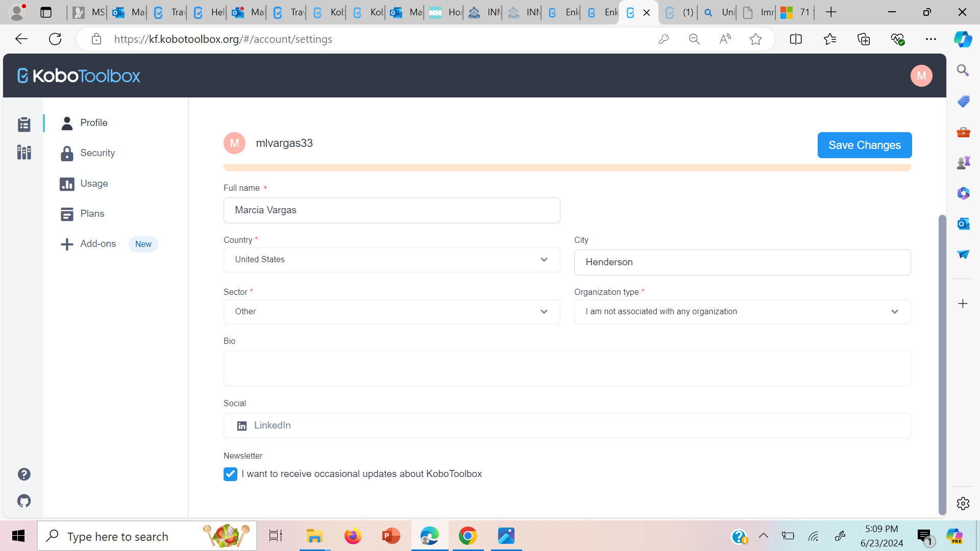Uncheck the newsletter updates checkbox

pos(230,474)
